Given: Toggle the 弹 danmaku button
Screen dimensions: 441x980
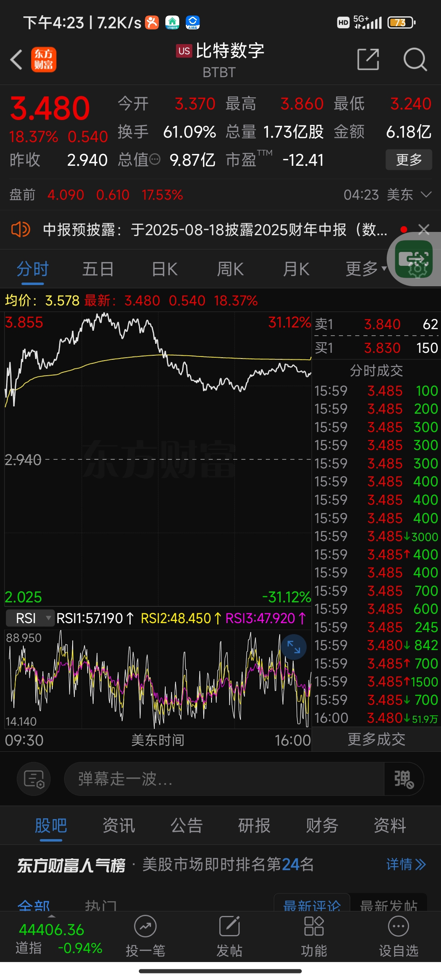Looking at the screenshot, I should point(403,779).
